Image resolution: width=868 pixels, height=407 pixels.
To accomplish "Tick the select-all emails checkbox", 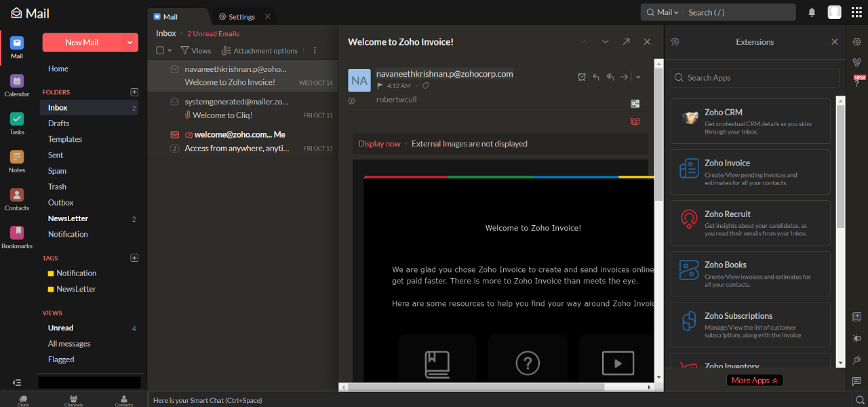I will (160, 50).
